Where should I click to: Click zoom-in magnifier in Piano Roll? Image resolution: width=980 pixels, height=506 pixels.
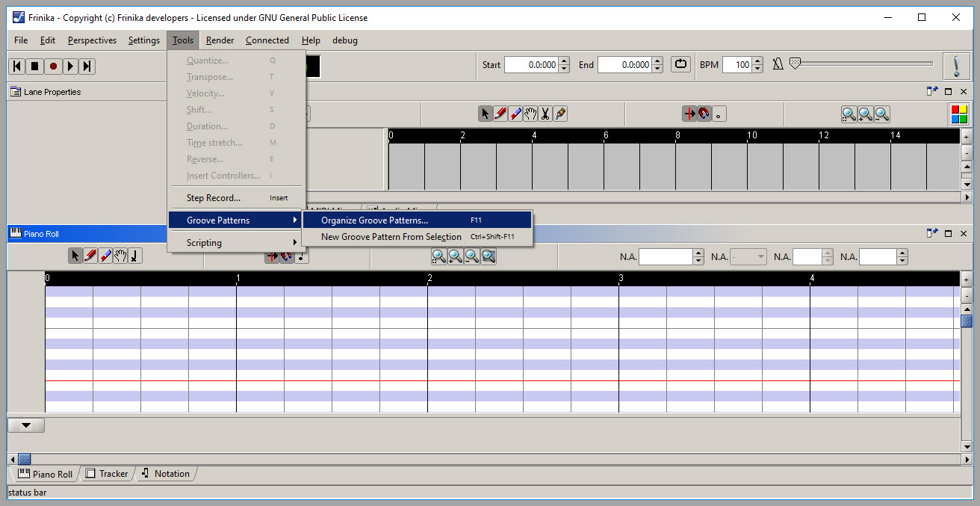coord(456,256)
